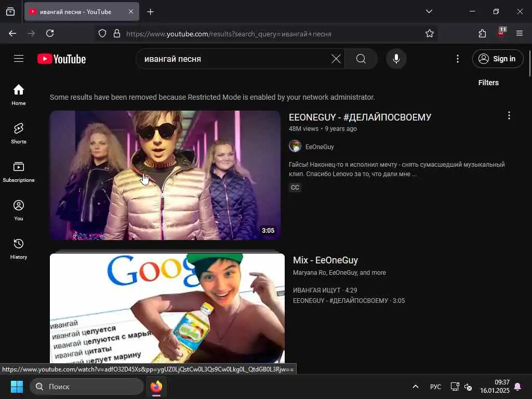The height and width of the screenshot is (399, 532).
Task: Play the #ДЕЛАЙПОСВОЕМУ video thumbnail
Action: point(165,175)
